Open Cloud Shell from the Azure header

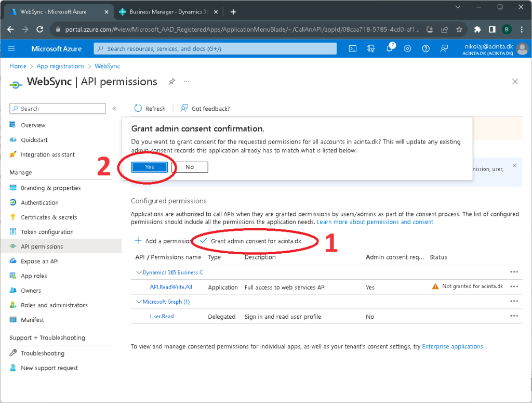point(352,48)
